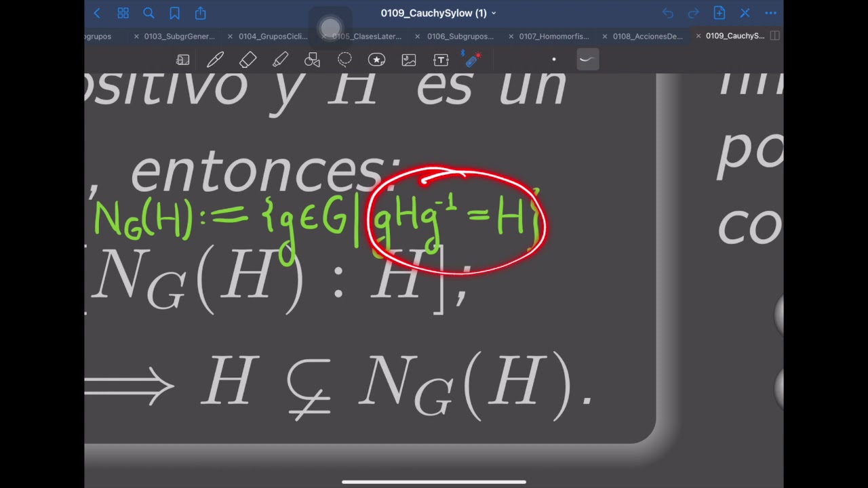The width and height of the screenshot is (868, 488).
Task: Activate the laser pointer tool
Action: (x=473, y=59)
